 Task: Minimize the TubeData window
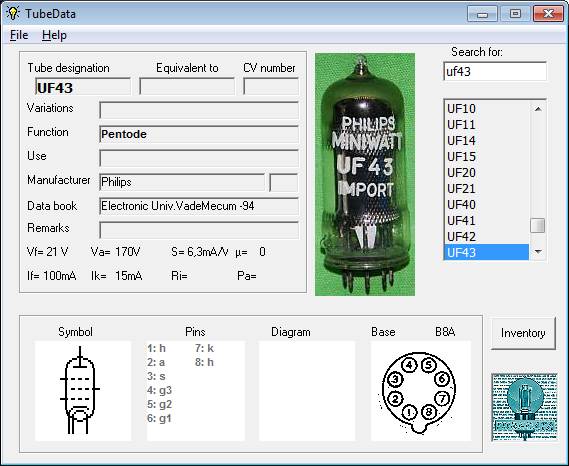click(x=482, y=14)
